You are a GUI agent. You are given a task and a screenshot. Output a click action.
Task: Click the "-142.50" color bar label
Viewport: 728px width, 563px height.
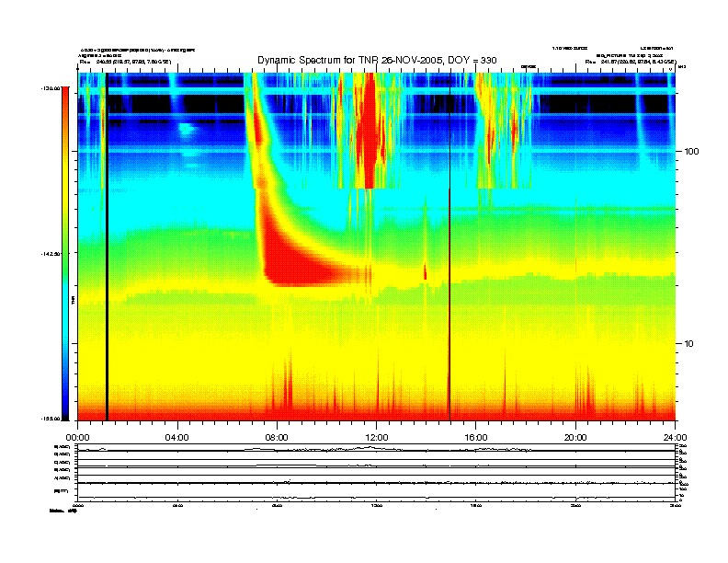(x=51, y=254)
